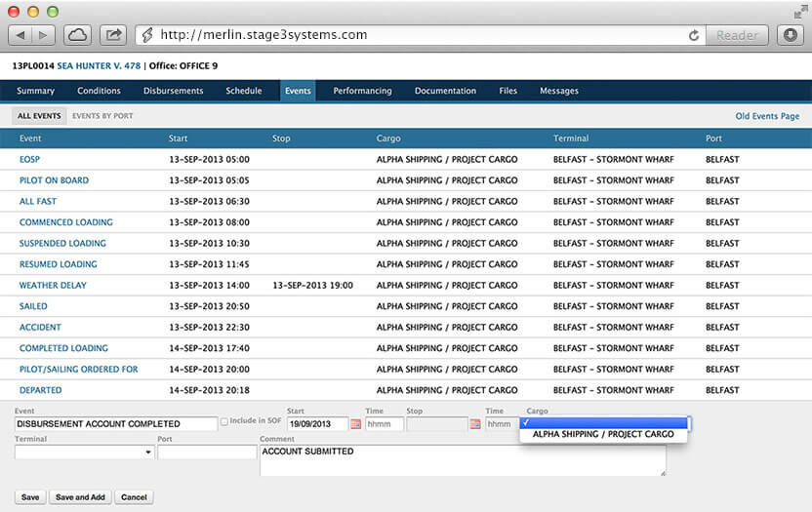The width and height of the screenshot is (812, 512).
Task: Select ALPHA SHIPPING / PROJECT CARGO option
Action: click(602, 435)
